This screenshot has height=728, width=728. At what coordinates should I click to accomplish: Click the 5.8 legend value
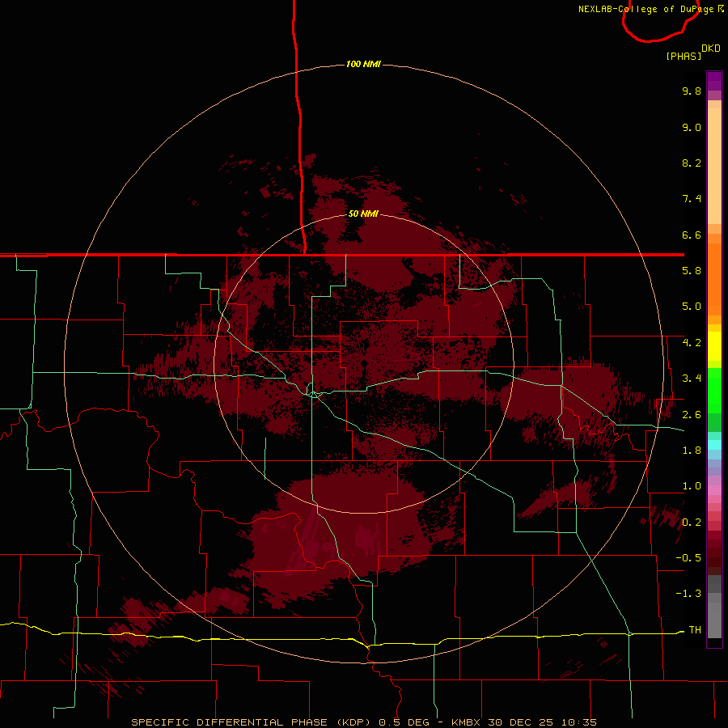pos(692,271)
